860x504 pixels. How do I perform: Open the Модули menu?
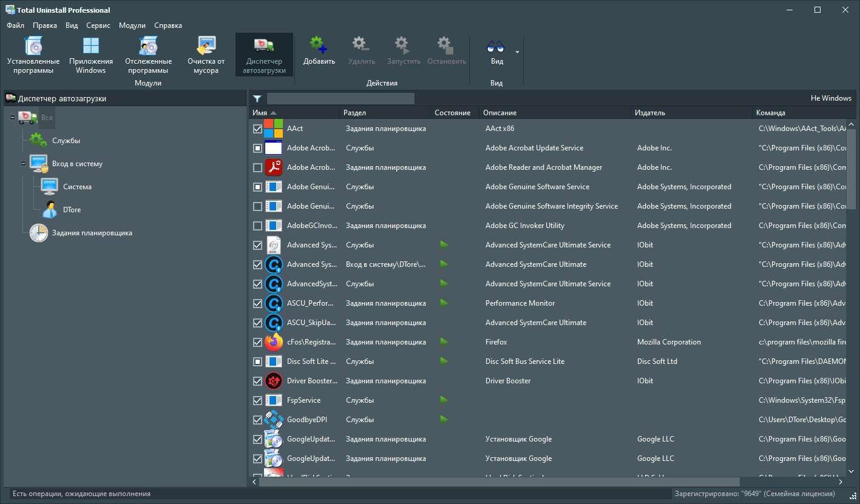[132, 25]
